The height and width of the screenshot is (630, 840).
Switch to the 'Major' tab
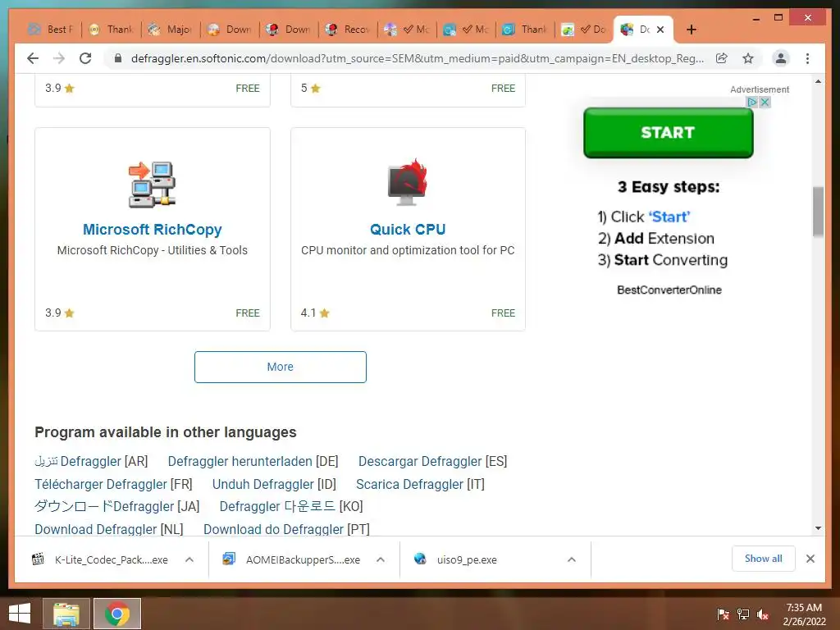point(171,30)
